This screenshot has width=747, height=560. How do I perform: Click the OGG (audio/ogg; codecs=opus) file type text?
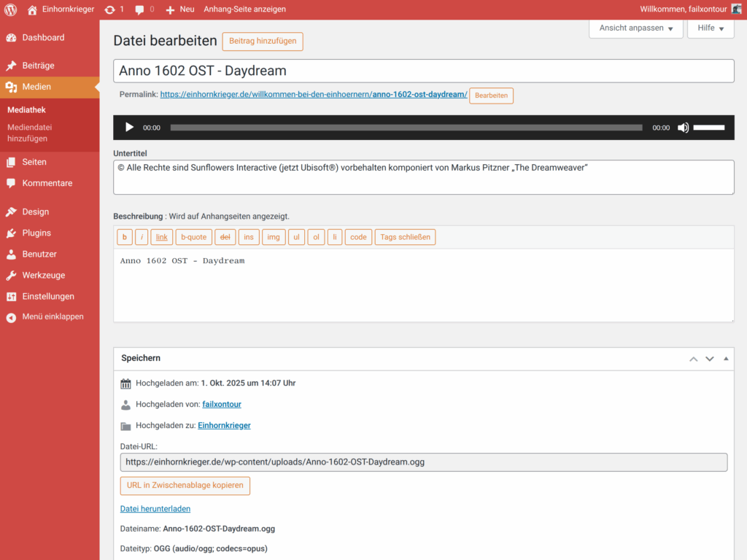click(211, 549)
